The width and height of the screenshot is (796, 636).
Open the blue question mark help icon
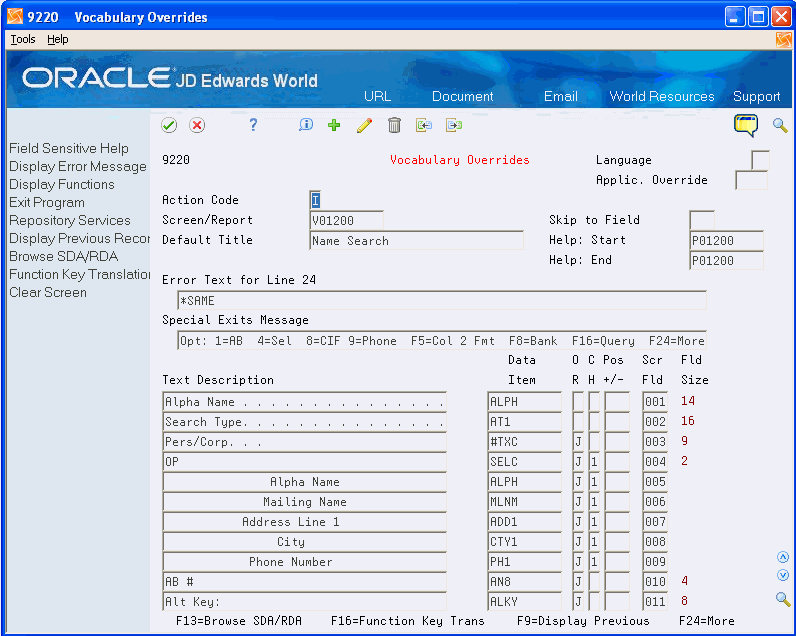point(253,125)
